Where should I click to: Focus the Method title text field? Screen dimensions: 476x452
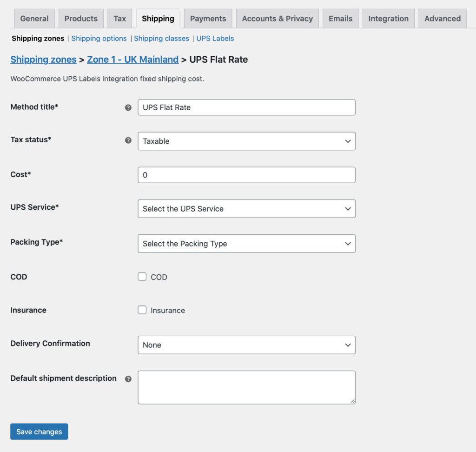click(246, 107)
